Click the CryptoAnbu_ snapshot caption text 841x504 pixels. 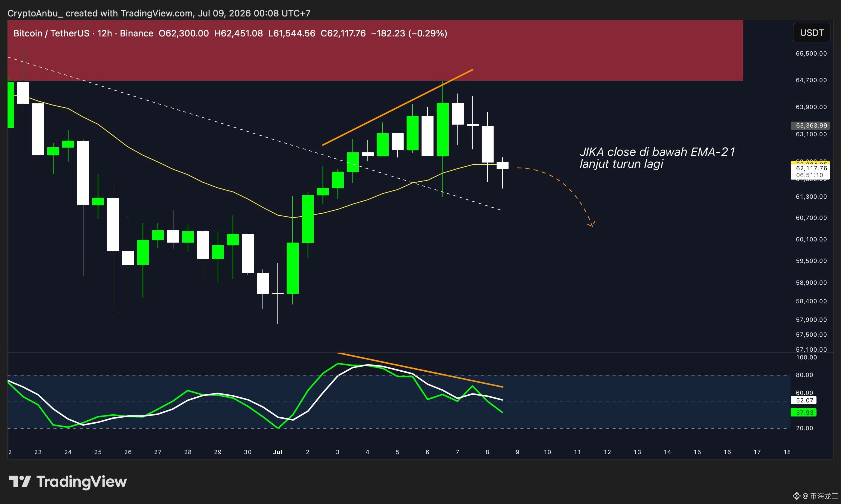tap(159, 13)
